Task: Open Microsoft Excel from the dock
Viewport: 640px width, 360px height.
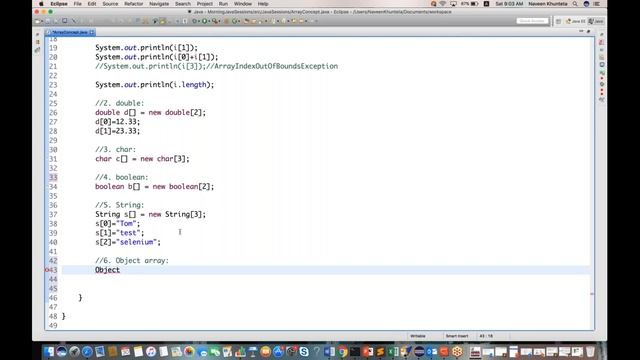Action: coord(393,351)
